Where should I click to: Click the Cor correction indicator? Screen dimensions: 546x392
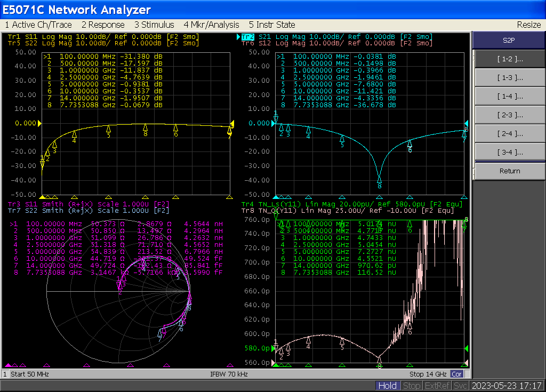456,374
